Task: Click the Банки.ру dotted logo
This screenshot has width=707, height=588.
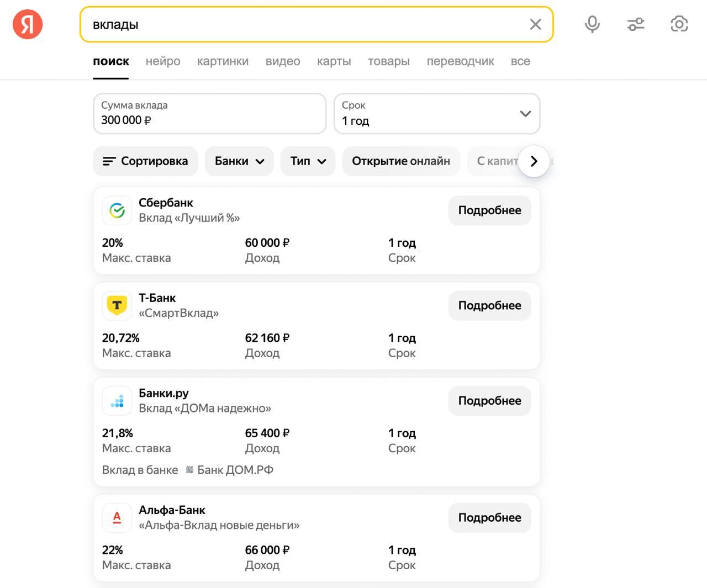Action: click(117, 401)
